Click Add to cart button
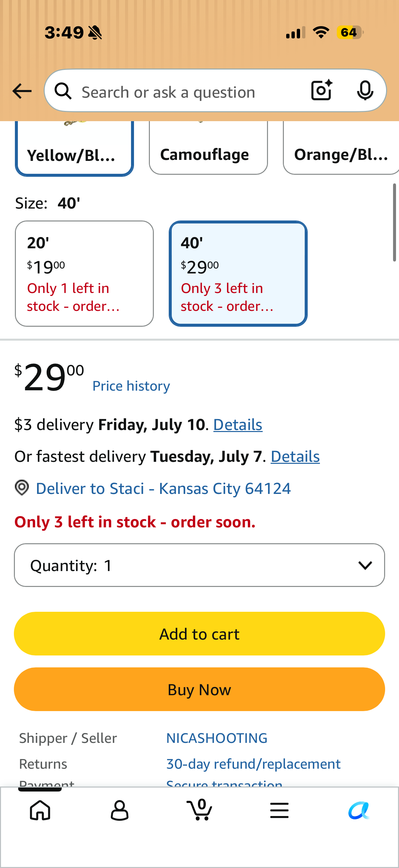 point(199,634)
